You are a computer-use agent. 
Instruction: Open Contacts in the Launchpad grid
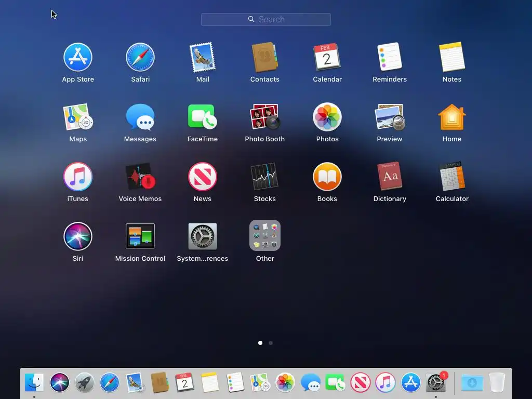264,57
